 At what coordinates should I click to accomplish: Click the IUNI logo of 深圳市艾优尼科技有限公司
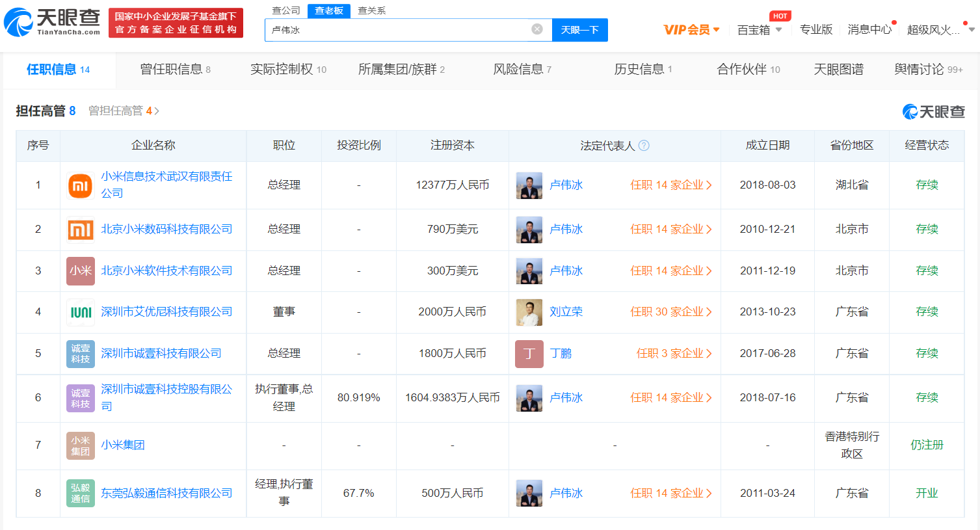[81, 312]
